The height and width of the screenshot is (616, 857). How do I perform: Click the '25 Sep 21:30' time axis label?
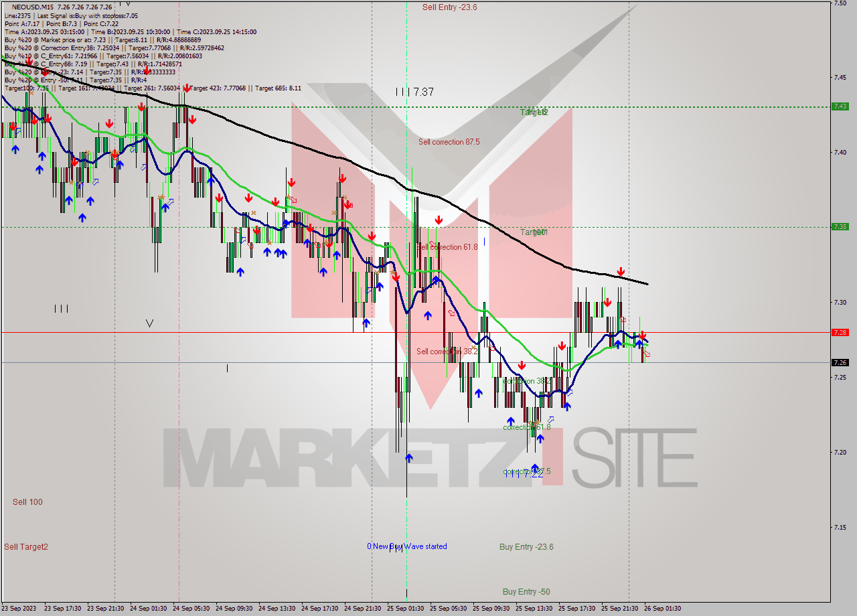[620, 609]
